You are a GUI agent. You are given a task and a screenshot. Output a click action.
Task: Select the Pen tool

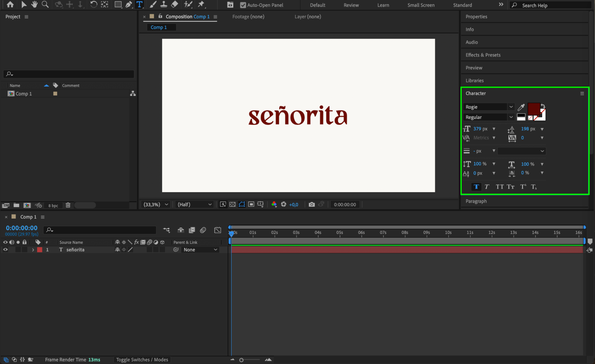click(129, 4)
